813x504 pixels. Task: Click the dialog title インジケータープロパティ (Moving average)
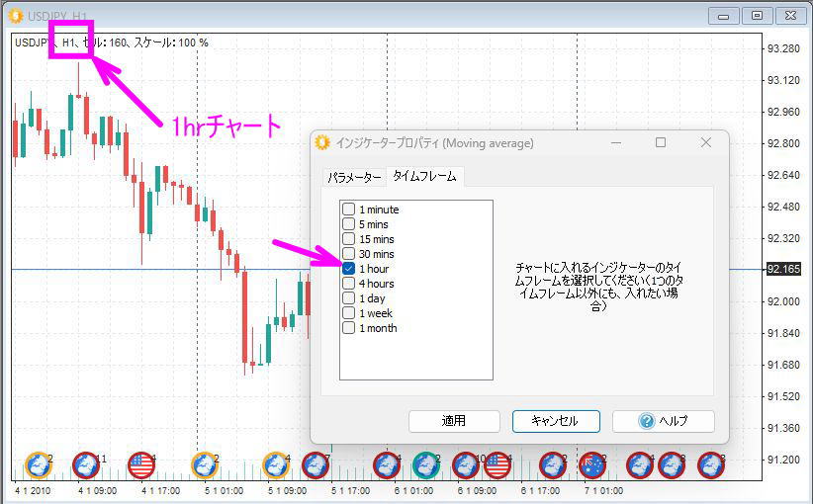[x=434, y=143]
